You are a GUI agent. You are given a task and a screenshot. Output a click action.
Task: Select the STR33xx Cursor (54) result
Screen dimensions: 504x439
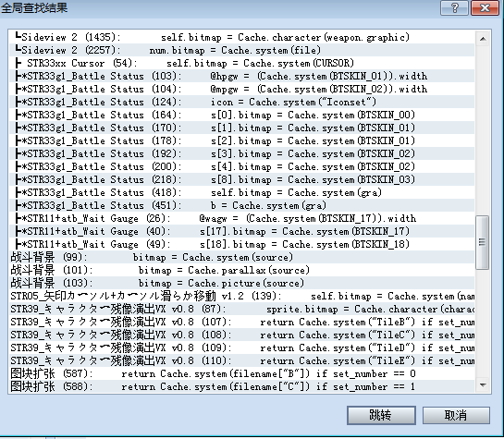point(241,63)
